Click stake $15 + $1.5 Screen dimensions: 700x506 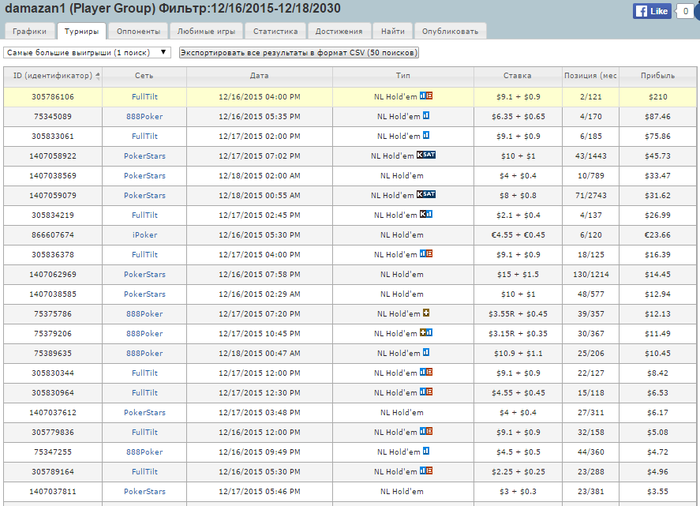point(518,274)
